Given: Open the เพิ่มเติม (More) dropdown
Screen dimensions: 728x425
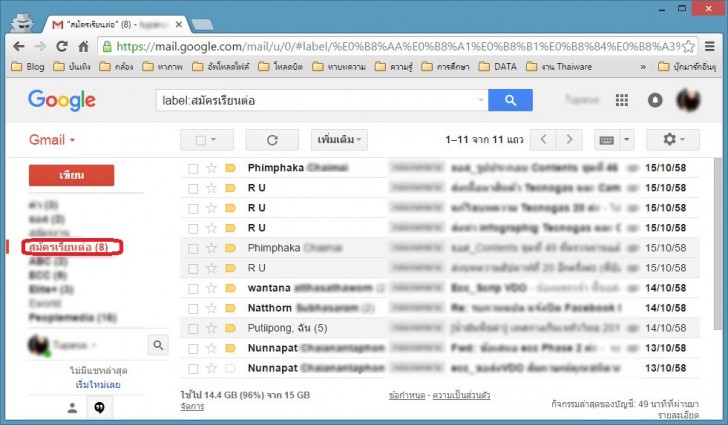Looking at the screenshot, I should pos(339,140).
